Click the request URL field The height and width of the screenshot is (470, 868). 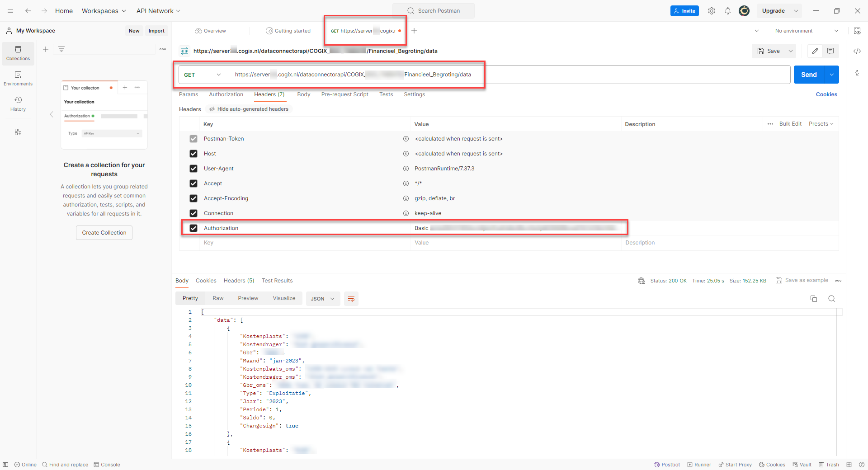point(509,75)
